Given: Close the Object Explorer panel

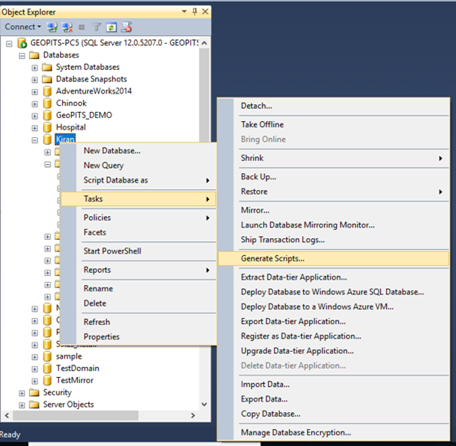Looking at the screenshot, I should [205, 12].
